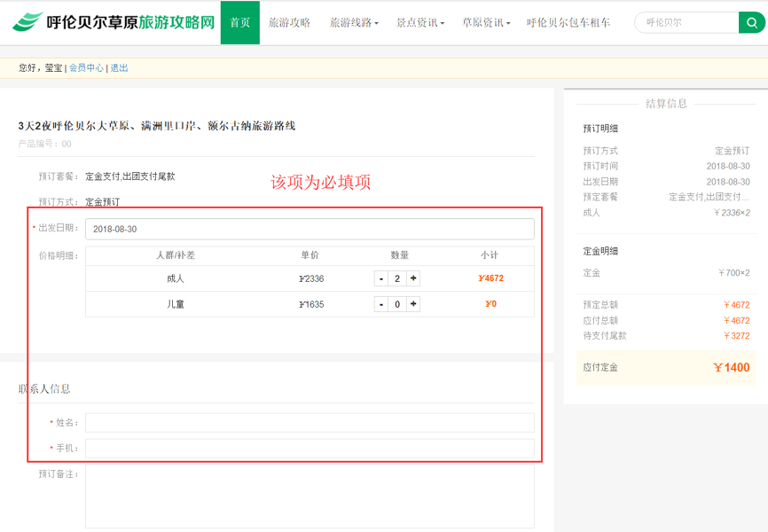The width and height of the screenshot is (768, 532).
Task: Click the 预订备注 remarks text area
Action: (310, 497)
